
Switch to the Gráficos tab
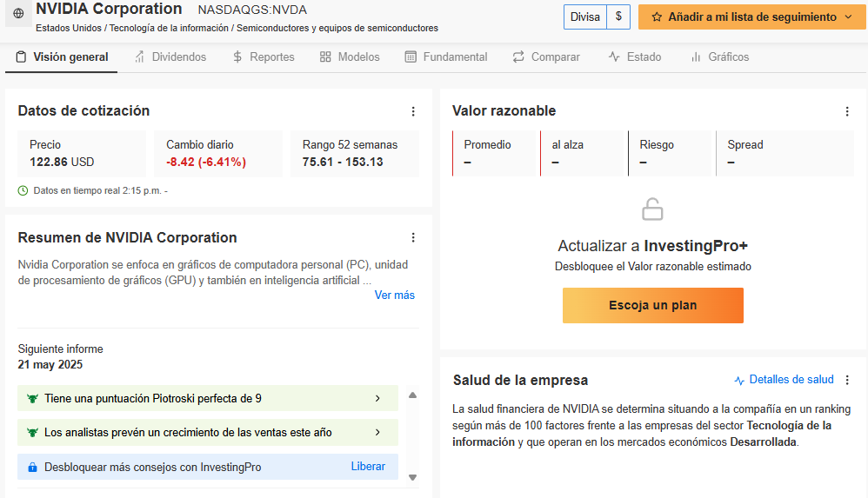click(719, 57)
